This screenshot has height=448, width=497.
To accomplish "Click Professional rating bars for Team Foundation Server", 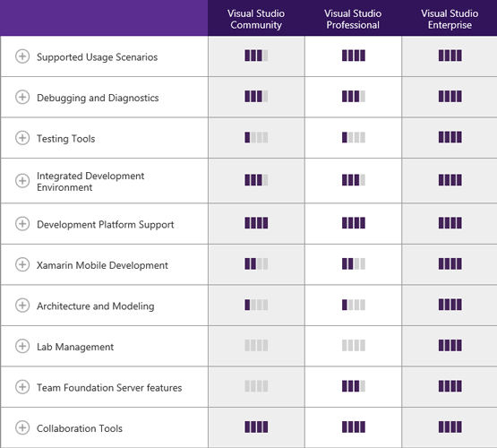I will pos(354,386).
